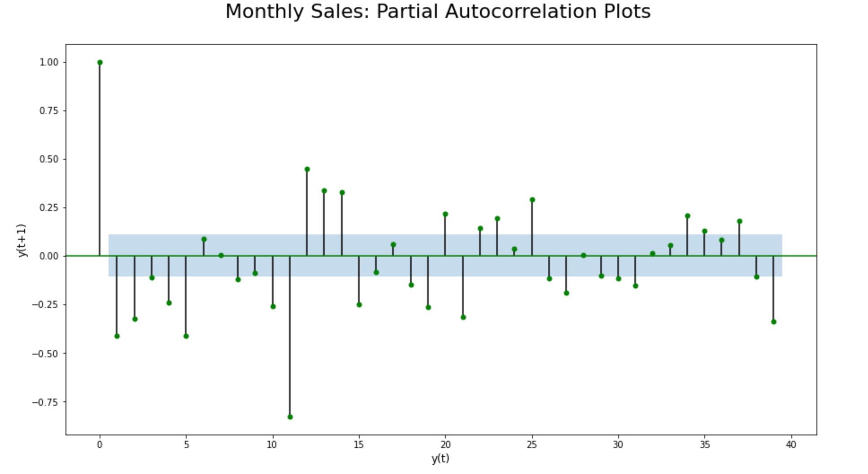Click the y(t+1) vertical axis label

pos(22,240)
